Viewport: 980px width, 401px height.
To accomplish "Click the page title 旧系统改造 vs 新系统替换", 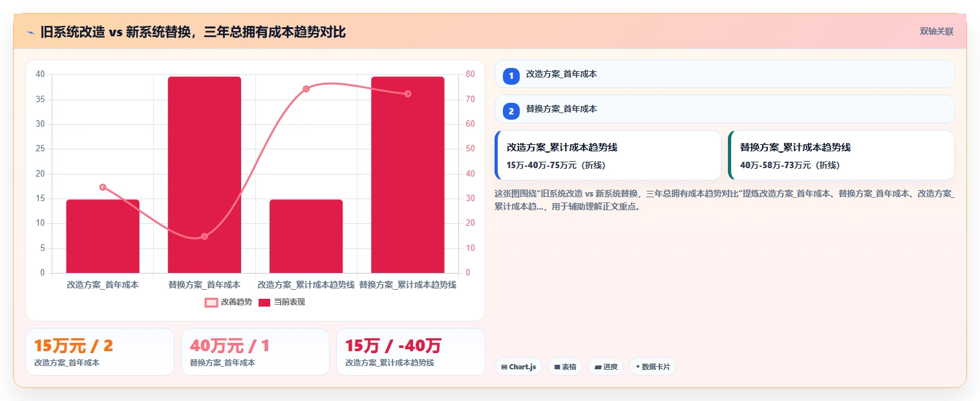I will pos(193,32).
